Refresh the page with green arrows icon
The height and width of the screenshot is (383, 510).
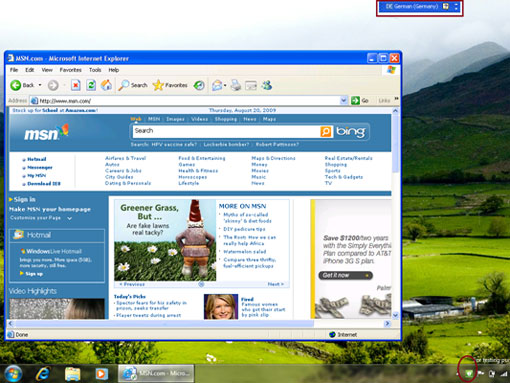[x=91, y=85]
